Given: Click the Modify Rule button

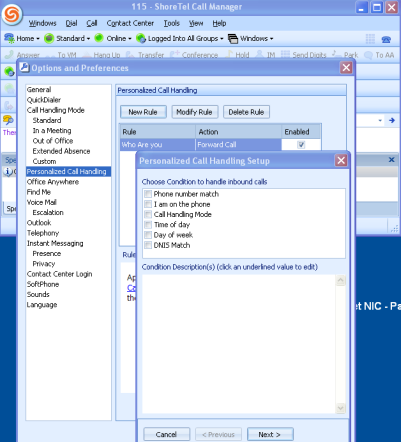Looking at the screenshot, I should tap(194, 112).
